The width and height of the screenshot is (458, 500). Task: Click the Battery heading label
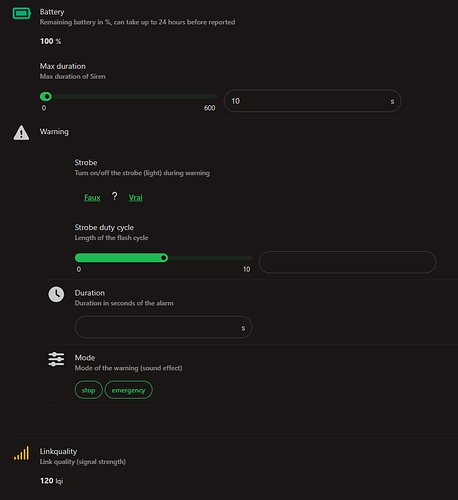52,12
